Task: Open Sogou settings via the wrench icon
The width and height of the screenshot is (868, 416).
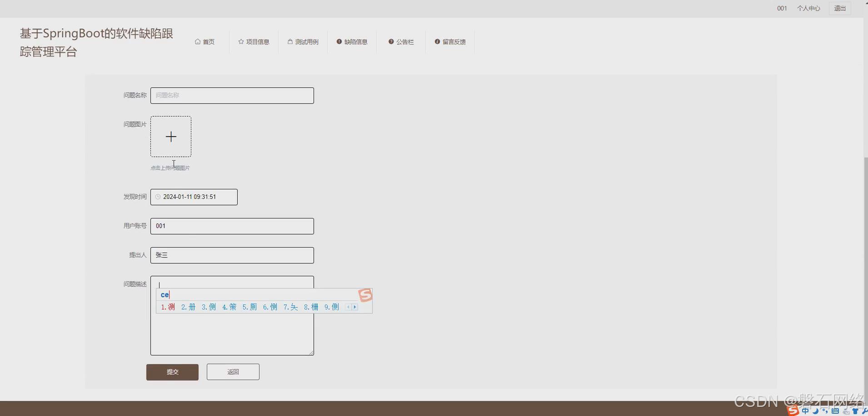Action: point(866,411)
